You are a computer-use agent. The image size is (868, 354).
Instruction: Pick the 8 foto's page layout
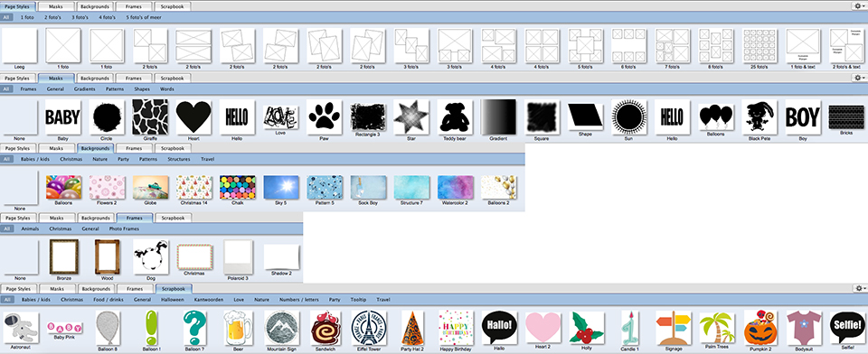click(716, 45)
